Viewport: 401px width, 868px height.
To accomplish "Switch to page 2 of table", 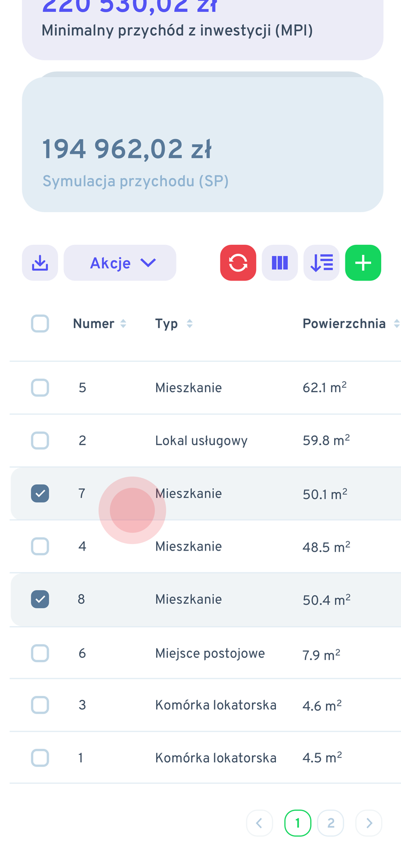I will tap(330, 823).
